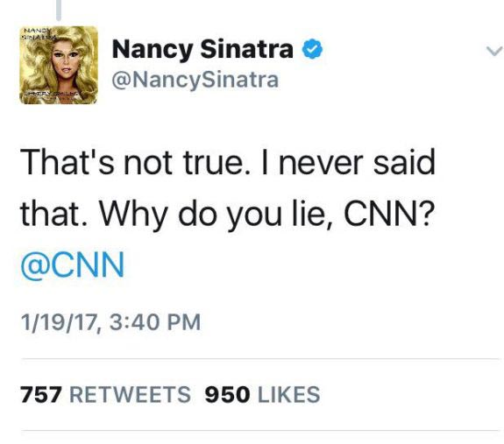
Task: Click "I never said" in the tweet
Action: point(349,162)
